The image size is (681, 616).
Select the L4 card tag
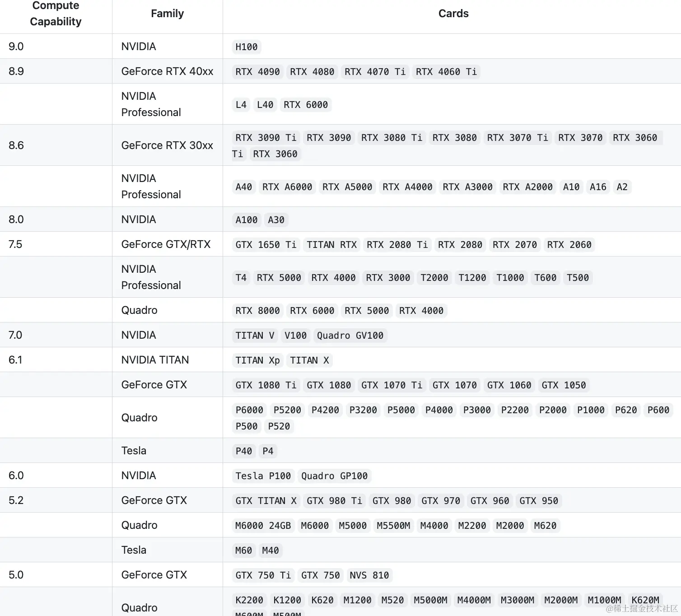[241, 105]
